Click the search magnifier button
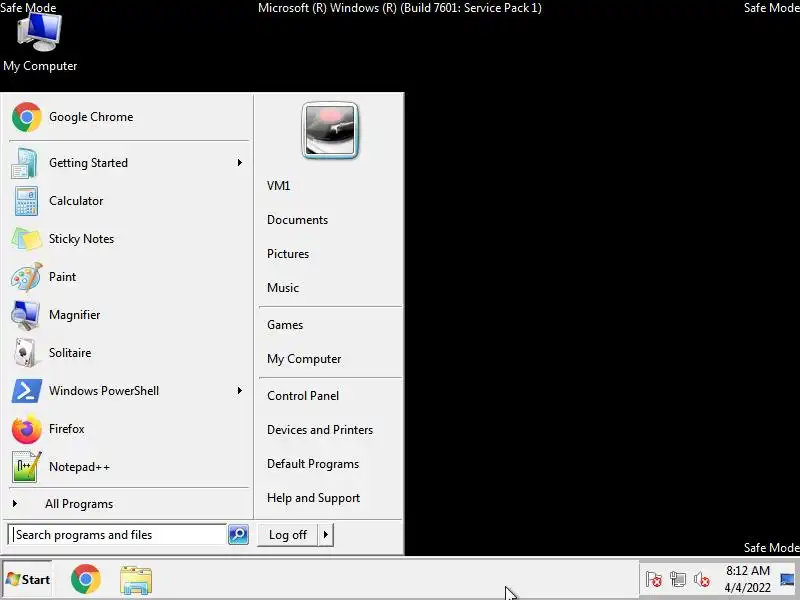The width and height of the screenshot is (800, 600). pos(238,534)
